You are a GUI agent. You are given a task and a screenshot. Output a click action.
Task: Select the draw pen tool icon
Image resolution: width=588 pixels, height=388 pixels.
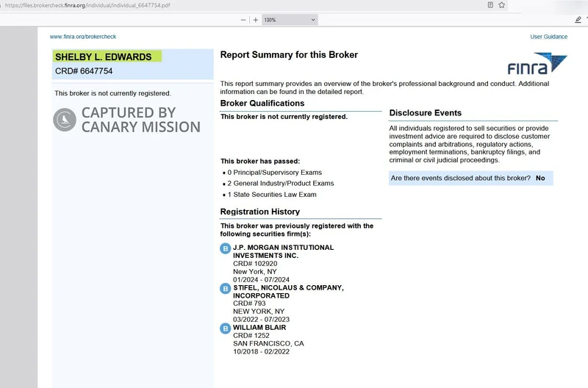pyautogui.click(x=578, y=20)
